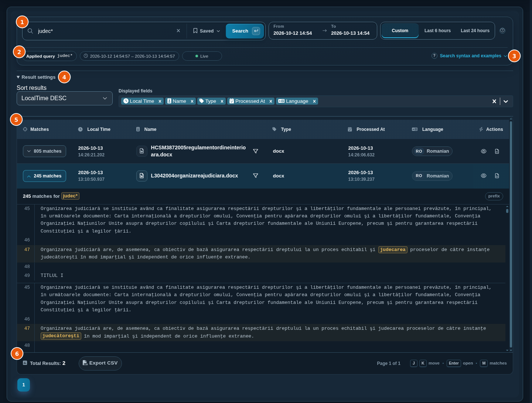Filter by L3042004organizareajudiciara.docx name

256,176
